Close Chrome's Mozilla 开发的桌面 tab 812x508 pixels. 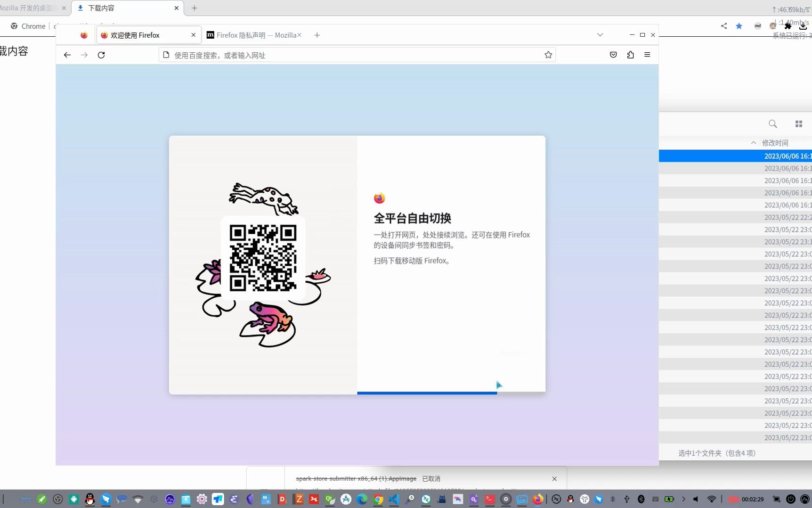pos(64,8)
